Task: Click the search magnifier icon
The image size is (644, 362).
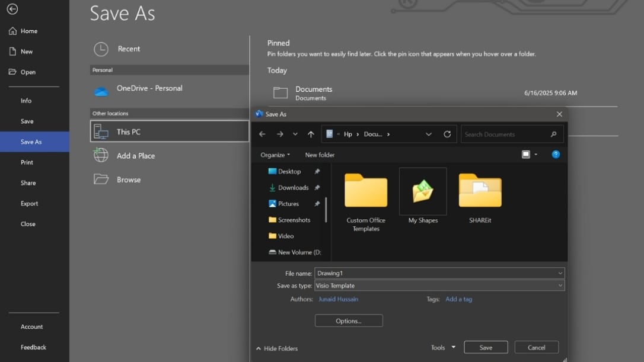Action: click(x=554, y=134)
